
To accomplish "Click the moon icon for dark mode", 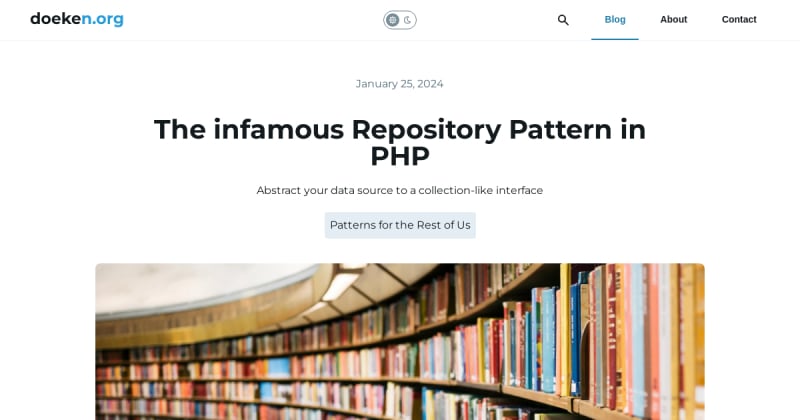I will 408,20.
